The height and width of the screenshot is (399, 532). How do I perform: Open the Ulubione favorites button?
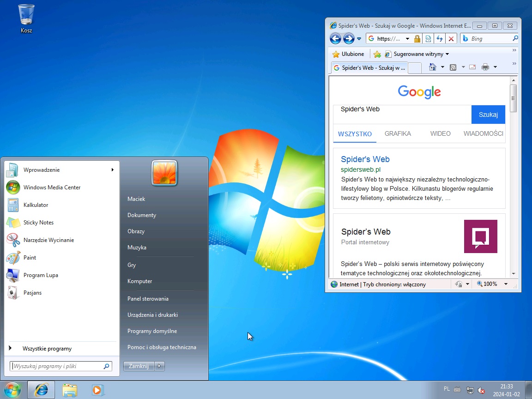348,54
